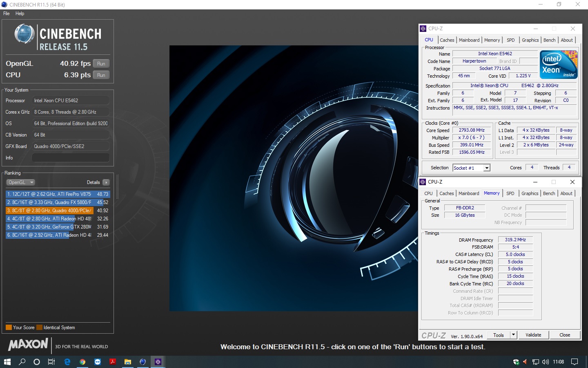Expand the Tools dropdown arrow
Screen dimensions: 588x368
pos(514,335)
